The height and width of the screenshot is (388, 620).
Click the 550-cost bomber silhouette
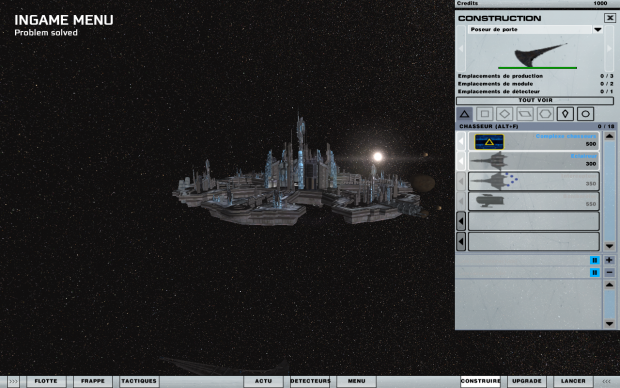[x=490, y=201]
